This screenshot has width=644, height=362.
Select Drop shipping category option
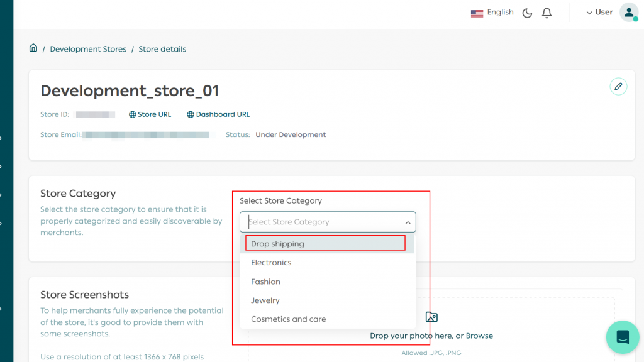(326, 244)
